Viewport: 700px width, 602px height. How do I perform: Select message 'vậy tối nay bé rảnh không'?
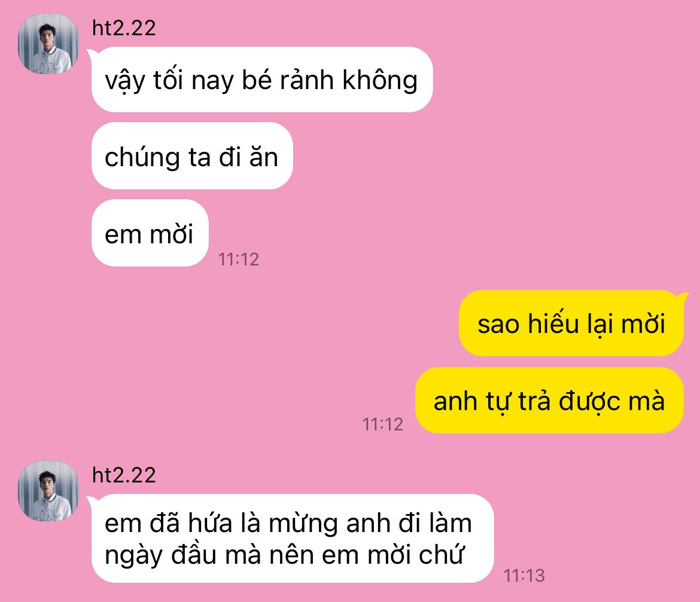point(262,80)
